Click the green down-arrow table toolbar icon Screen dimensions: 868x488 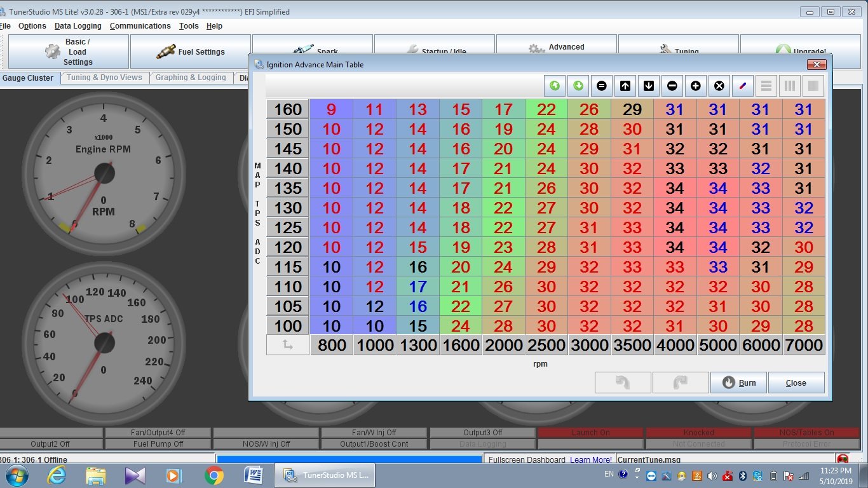coord(578,86)
